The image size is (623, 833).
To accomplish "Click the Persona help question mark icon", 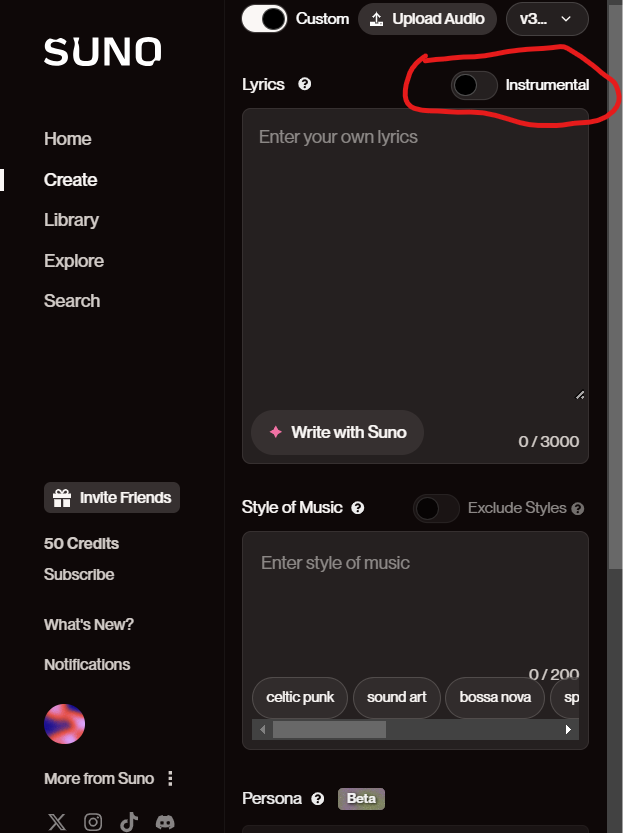I will click(318, 798).
